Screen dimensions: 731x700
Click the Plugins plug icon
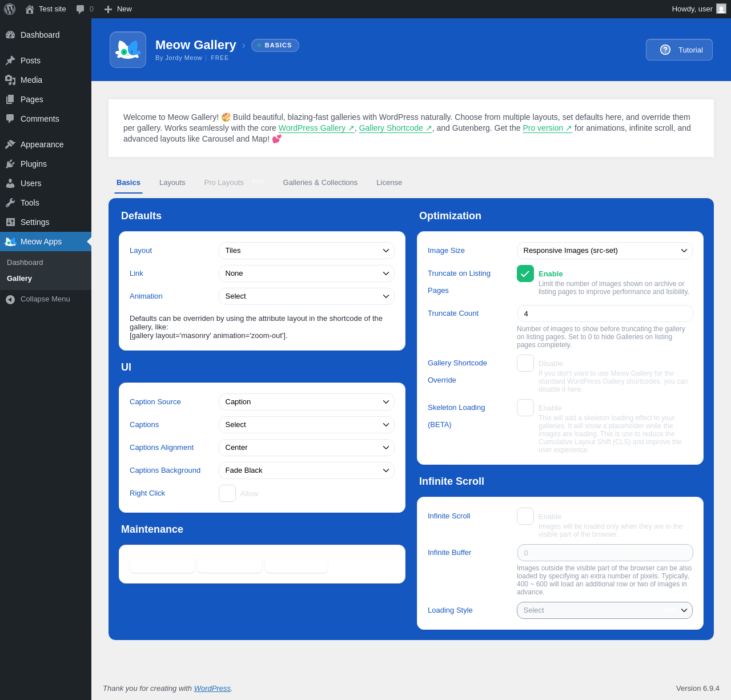(10, 164)
